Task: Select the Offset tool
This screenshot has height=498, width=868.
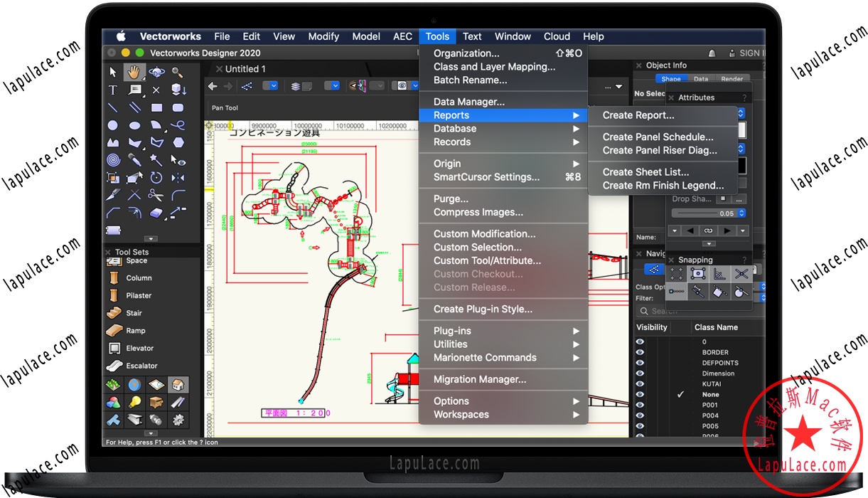Action: pos(134,213)
